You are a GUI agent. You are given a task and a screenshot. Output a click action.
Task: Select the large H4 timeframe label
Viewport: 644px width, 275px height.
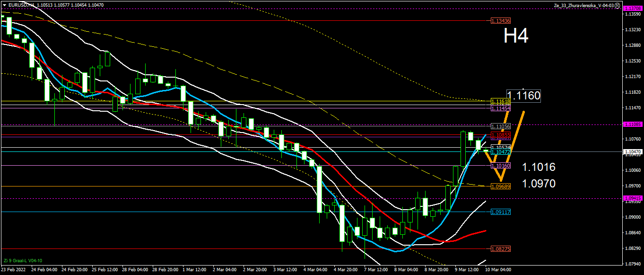(x=515, y=36)
